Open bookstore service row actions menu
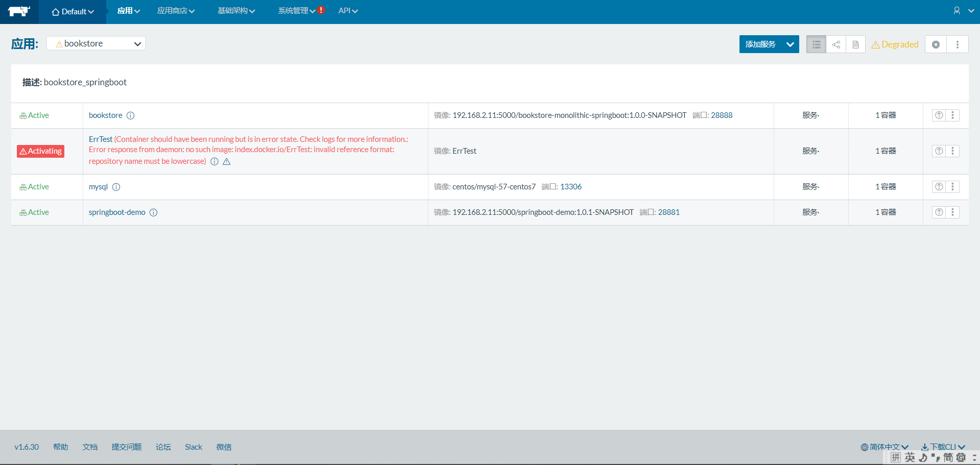This screenshot has width=980, height=465. coord(952,115)
